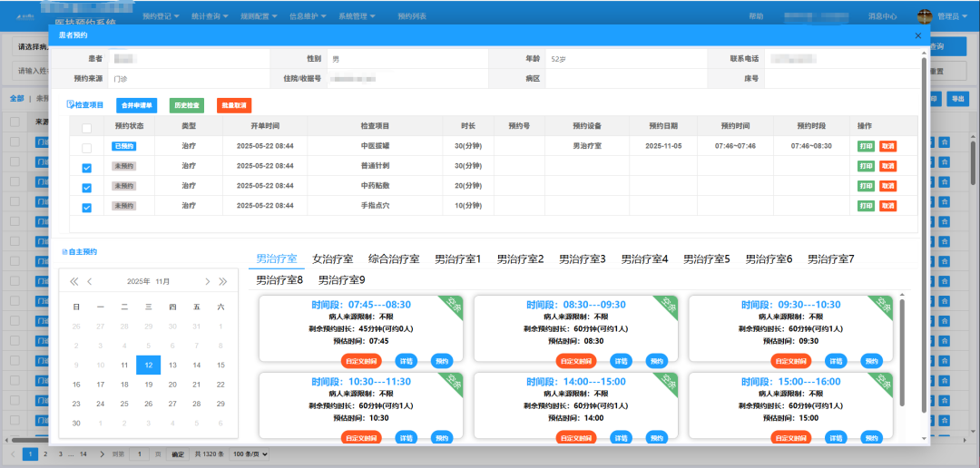980x468 pixels.
Task: Click the 自主预约 section icon
Action: point(65,252)
